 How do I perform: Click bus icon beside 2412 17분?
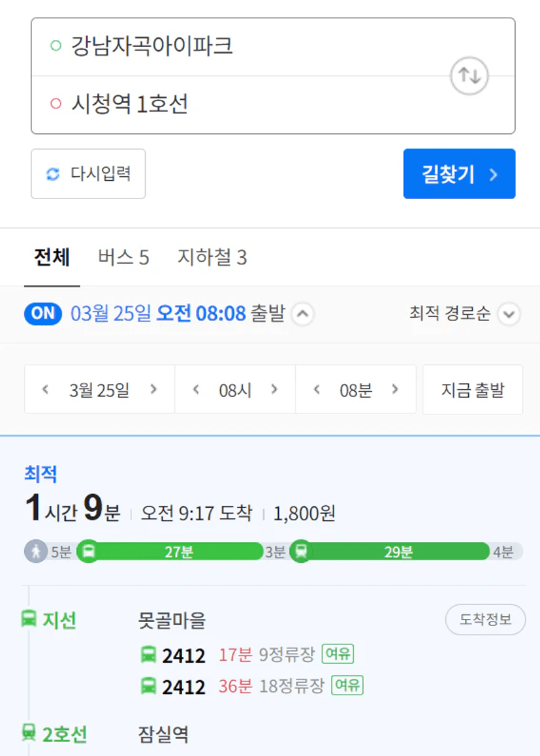[x=149, y=654]
